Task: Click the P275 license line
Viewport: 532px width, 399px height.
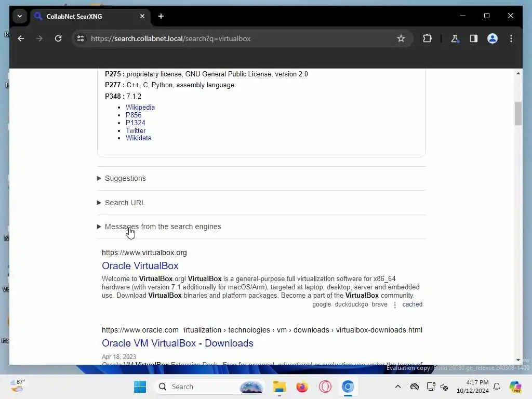Action: pyautogui.click(x=206, y=74)
